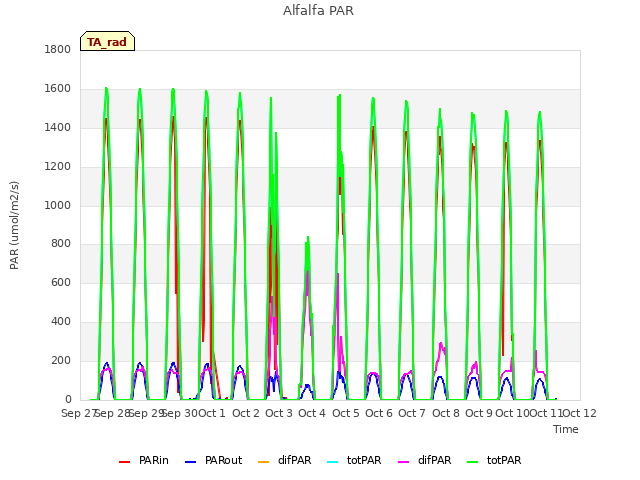The image size is (640, 480).
Task: Click the 1800 y-axis tick label
Action: (58, 49)
